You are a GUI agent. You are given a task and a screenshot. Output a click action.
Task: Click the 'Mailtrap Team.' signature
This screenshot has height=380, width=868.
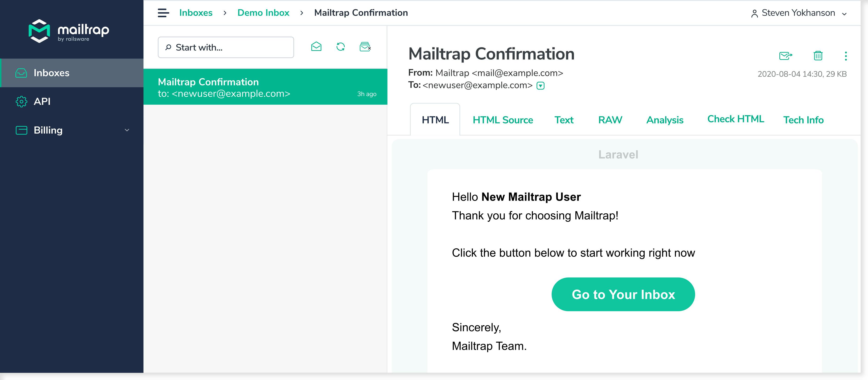point(489,346)
